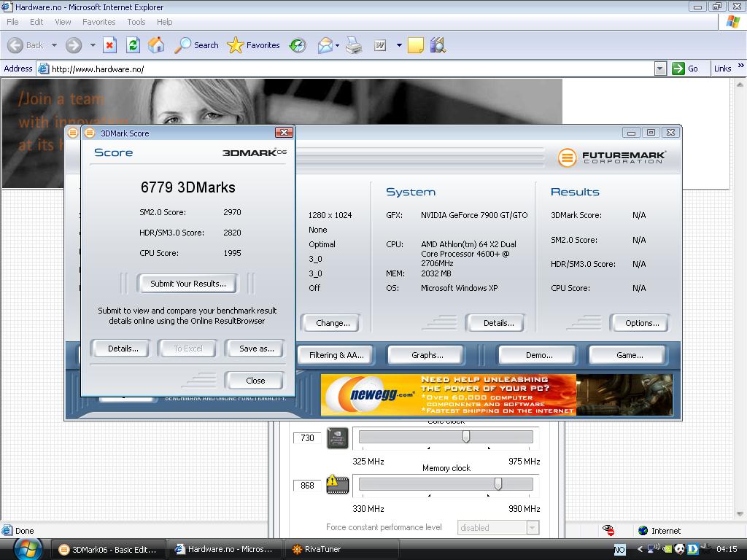
Task: Print the page with printer icon
Action: (x=354, y=45)
